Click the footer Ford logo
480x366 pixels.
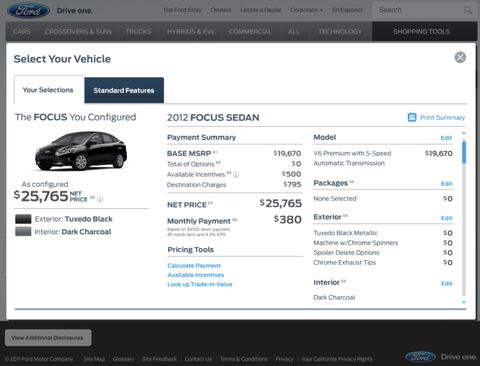[x=420, y=357]
